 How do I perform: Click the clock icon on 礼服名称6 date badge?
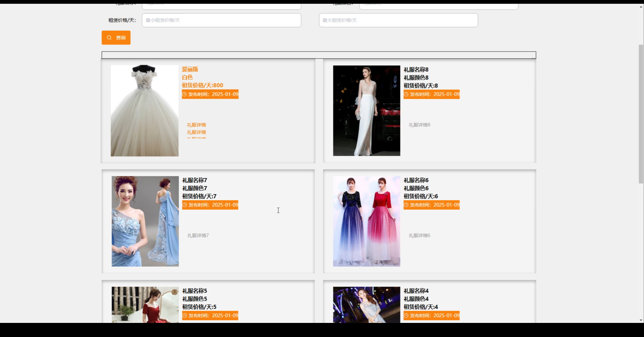(406, 205)
